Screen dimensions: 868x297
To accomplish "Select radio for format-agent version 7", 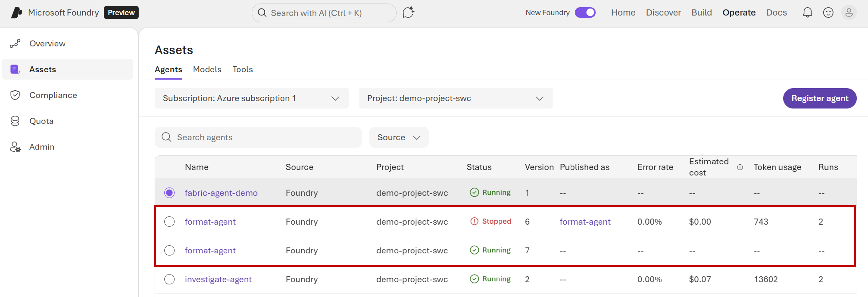I will click(x=169, y=251).
